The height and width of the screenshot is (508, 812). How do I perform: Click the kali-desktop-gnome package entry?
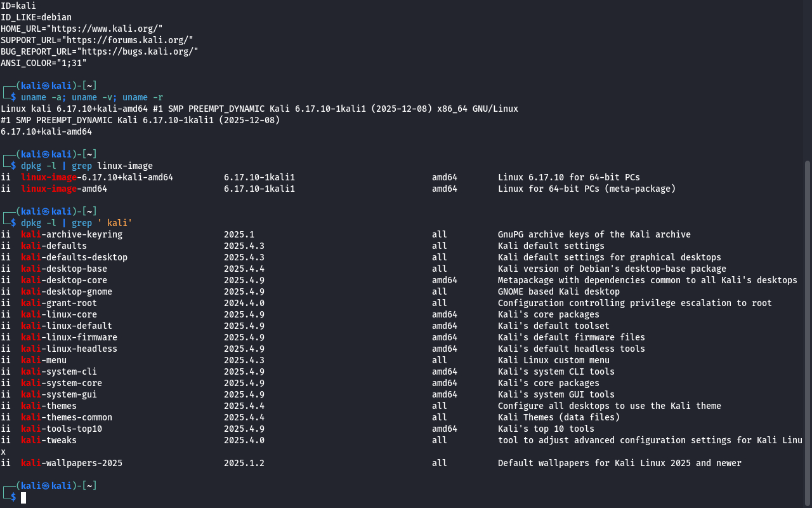(x=67, y=291)
